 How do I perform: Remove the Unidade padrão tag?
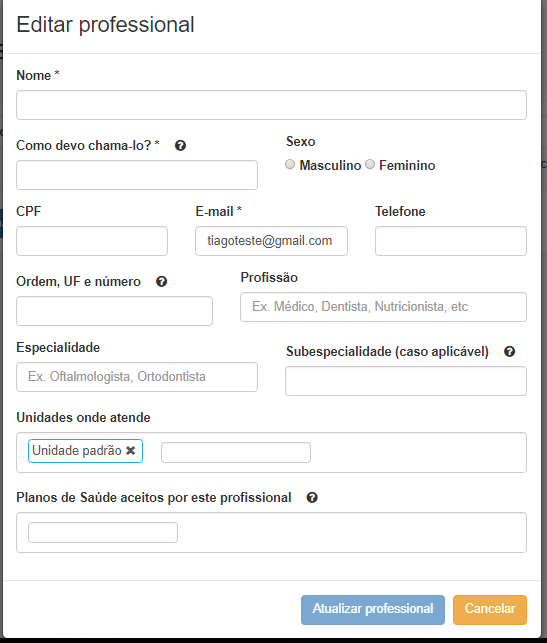coord(130,451)
